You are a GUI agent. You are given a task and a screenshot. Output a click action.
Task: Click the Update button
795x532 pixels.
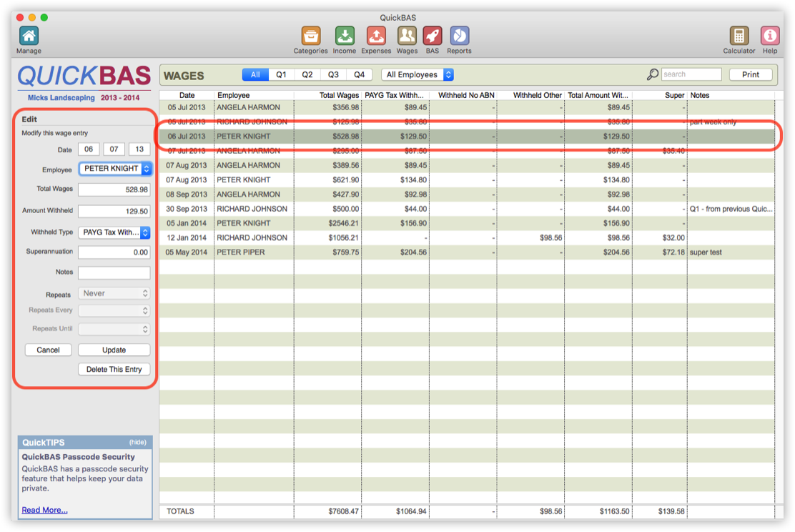tap(114, 350)
